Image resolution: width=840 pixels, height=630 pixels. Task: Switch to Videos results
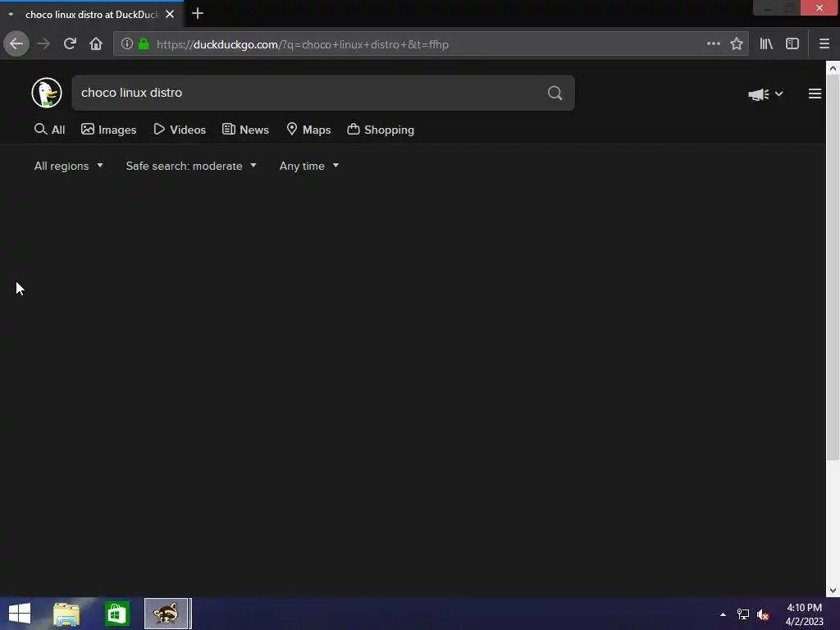(180, 130)
